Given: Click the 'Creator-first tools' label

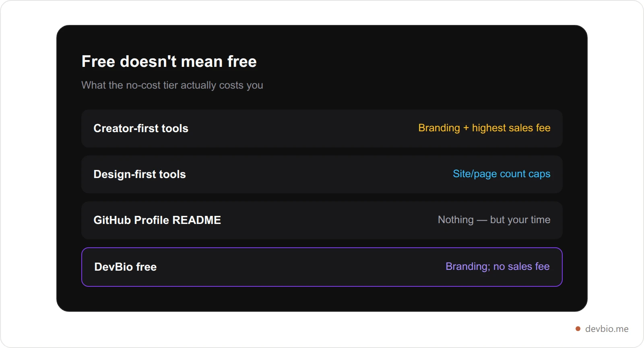Looking at the screenshot, I should click(141, 128).
